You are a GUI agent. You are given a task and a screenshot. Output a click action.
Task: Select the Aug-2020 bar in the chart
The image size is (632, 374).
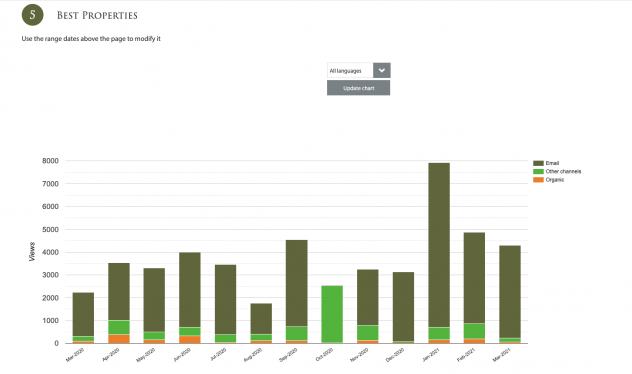point(261,323)
